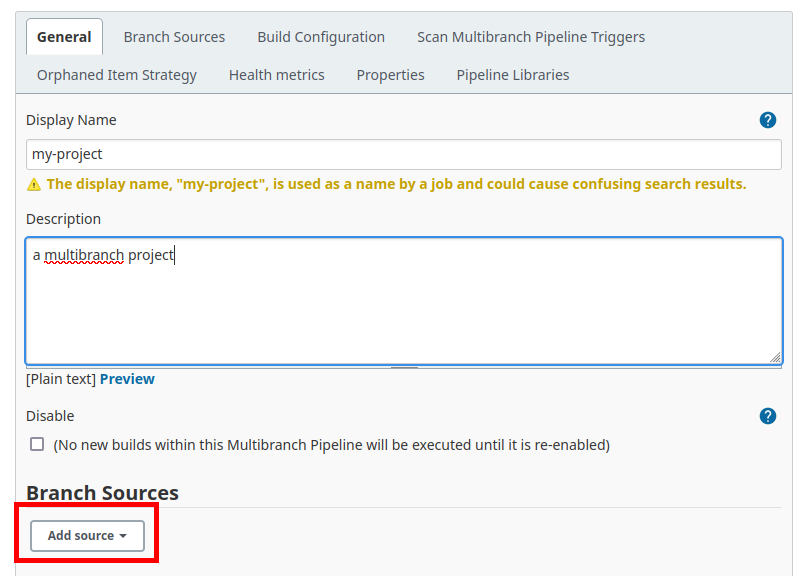Switch to the General tab
808x576 pixels.
64,37
